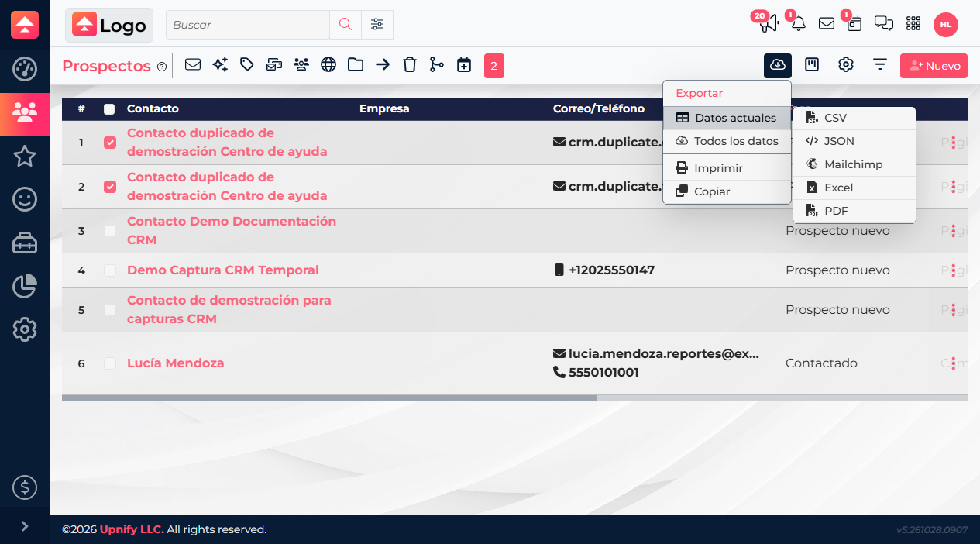
Task: Toggle the select-all header checkbox
Action: [109, 109]
